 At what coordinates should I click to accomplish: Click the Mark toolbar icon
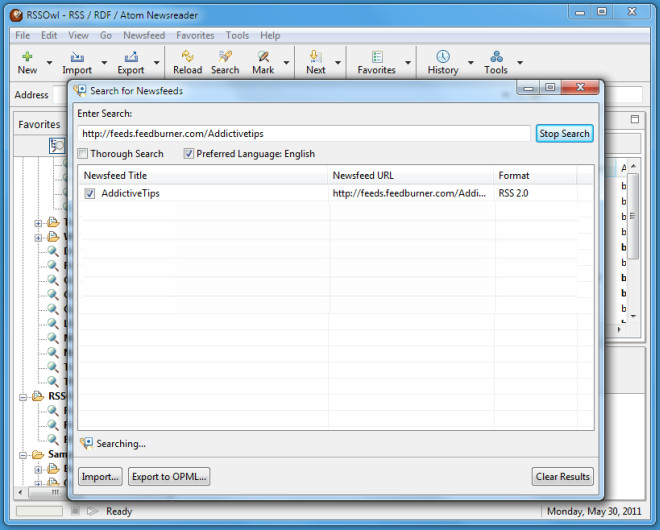click(263, 56)
